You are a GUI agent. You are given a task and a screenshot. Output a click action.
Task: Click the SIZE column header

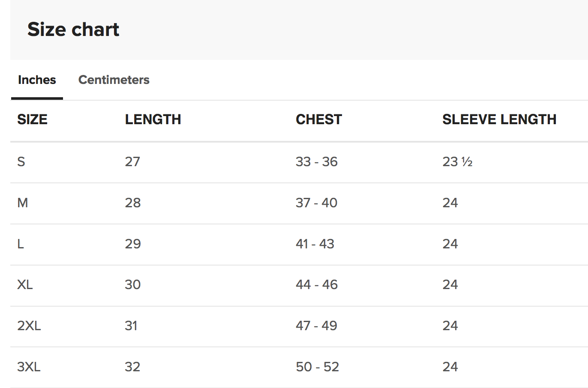(32, 119)
